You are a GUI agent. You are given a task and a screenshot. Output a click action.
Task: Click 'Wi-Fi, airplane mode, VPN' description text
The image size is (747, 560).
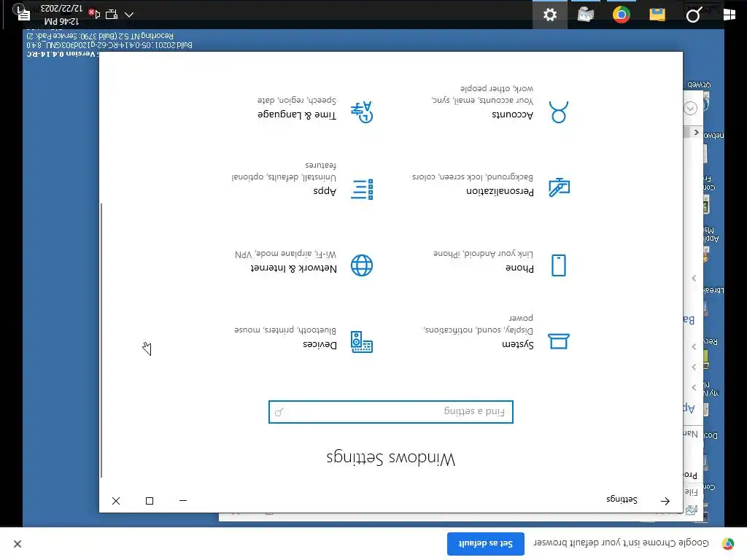coord(286,254)
